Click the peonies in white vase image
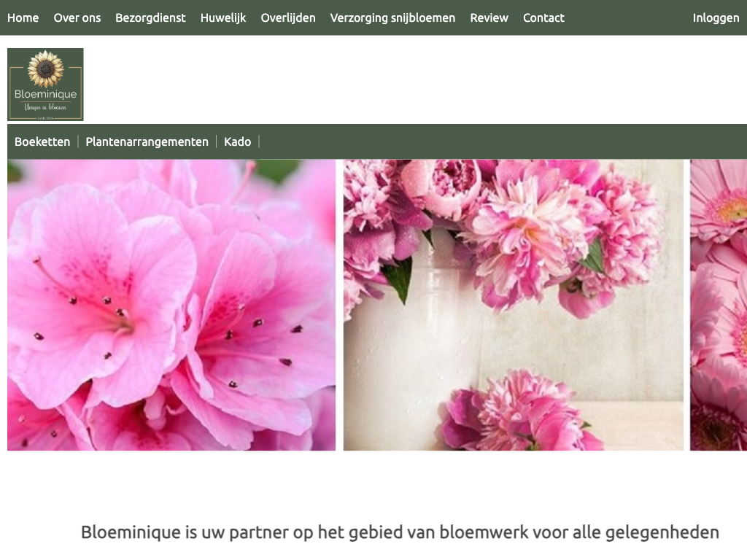This screenshot has height=560, width=747. click(514, 305)
